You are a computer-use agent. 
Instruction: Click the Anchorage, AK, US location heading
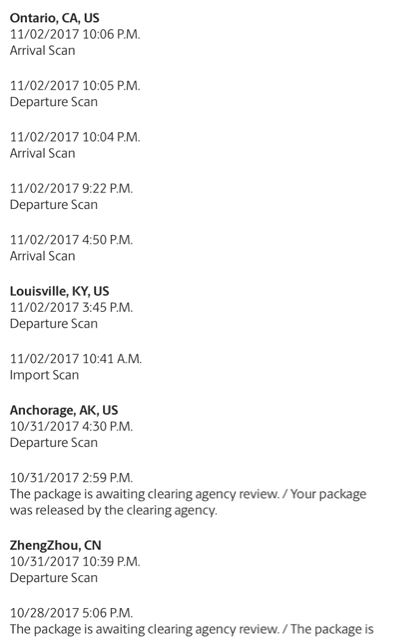[x=64, y=411]
